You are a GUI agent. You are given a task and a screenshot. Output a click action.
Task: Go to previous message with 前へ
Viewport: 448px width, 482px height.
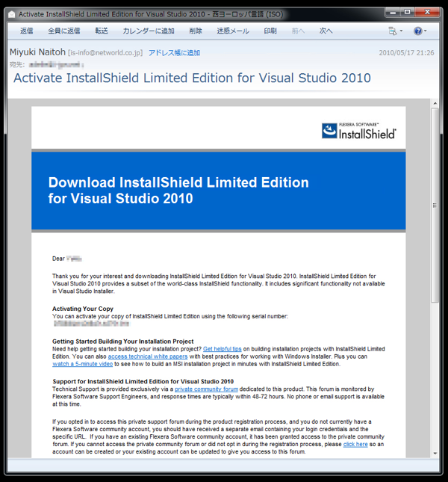tap(298, 31)
